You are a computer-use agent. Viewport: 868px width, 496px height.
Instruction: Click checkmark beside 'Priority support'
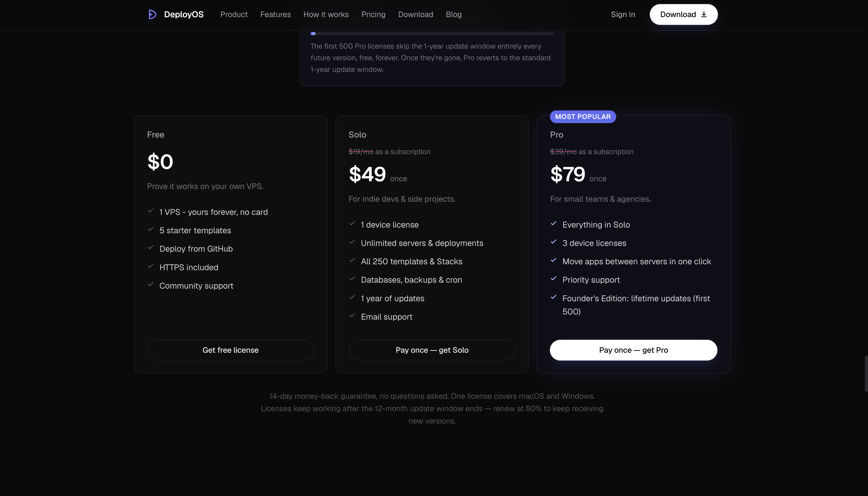[x=554, y=279]
